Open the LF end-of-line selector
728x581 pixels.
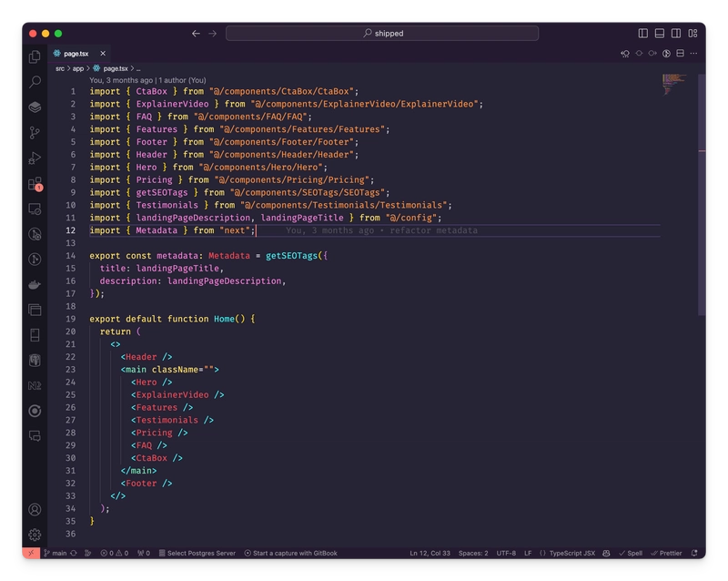click(528, 553)
